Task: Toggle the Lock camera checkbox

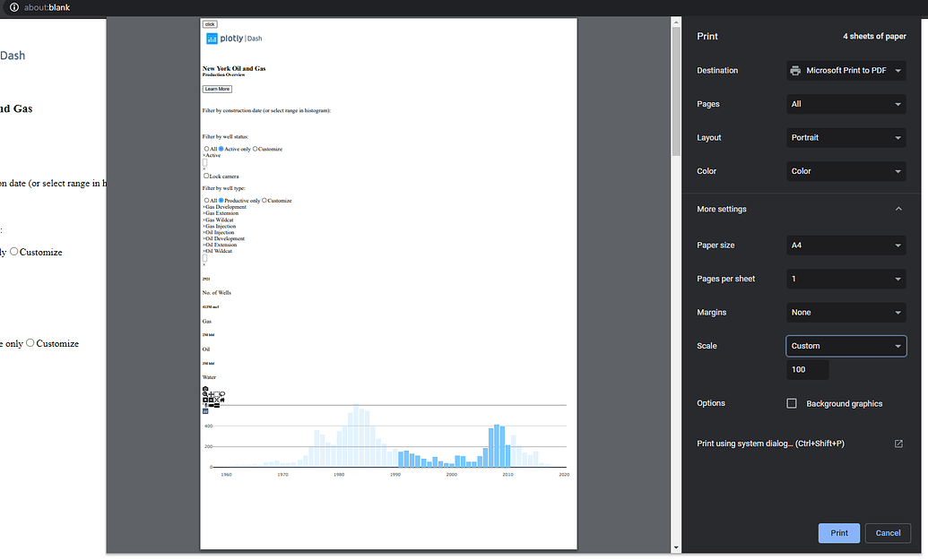Action: [204, 176]
